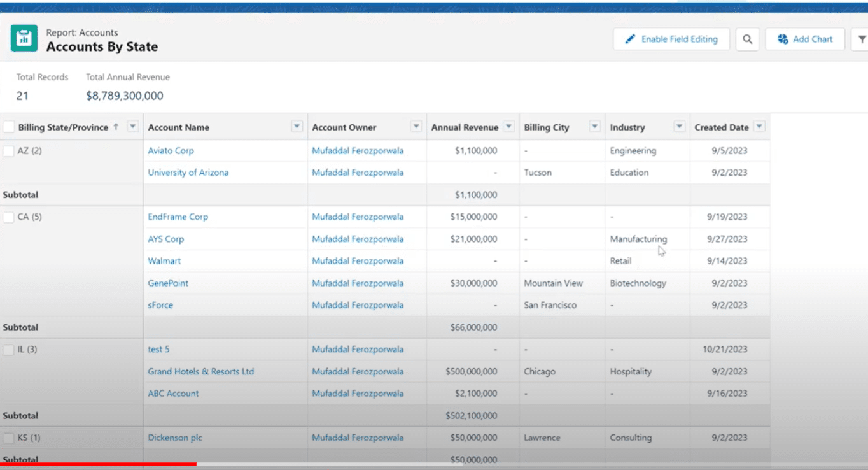
Task: Select the $502,100,000 subtotal cell
Action: tap(473, 415)
